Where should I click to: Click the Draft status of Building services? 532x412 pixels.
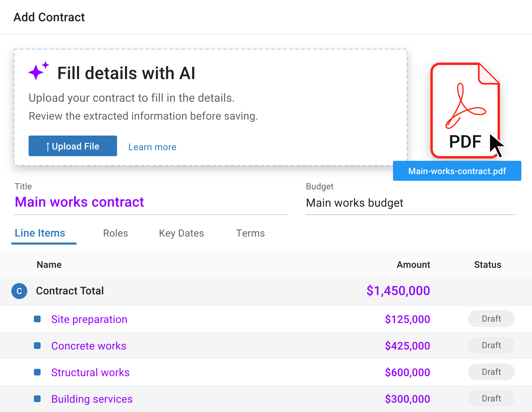(491, 398)
